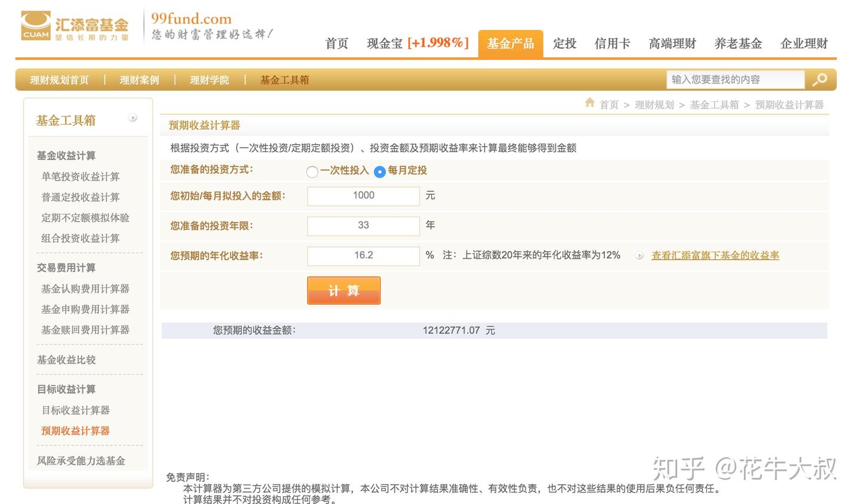The width and height of the screenshot is (859, 504).
Task: Click the home icon in the breadcrumb
Action: pyautogui.click(x=589, y=103)
